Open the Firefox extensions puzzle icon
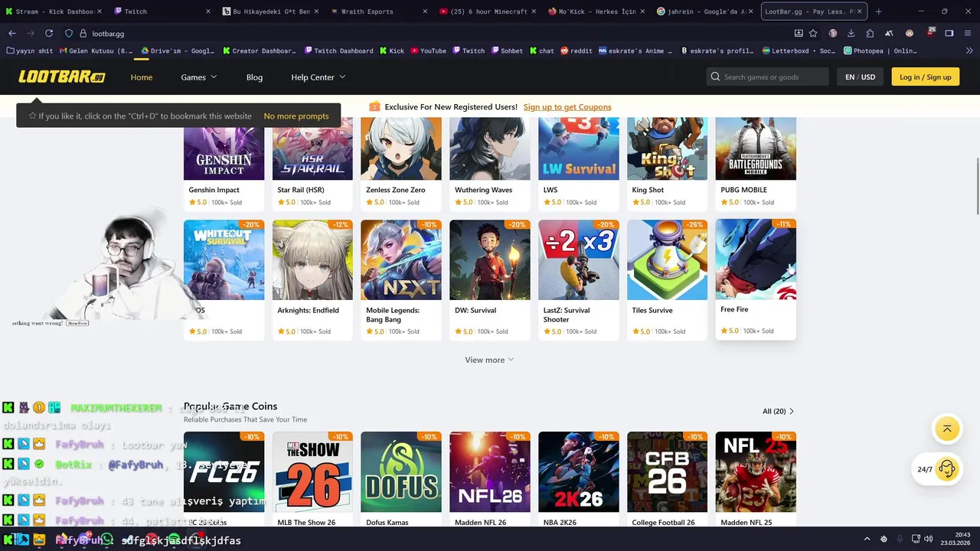Image resolution: width=980 pixels, height=551 pixels. pyautogui.click(x=870, y=34)
